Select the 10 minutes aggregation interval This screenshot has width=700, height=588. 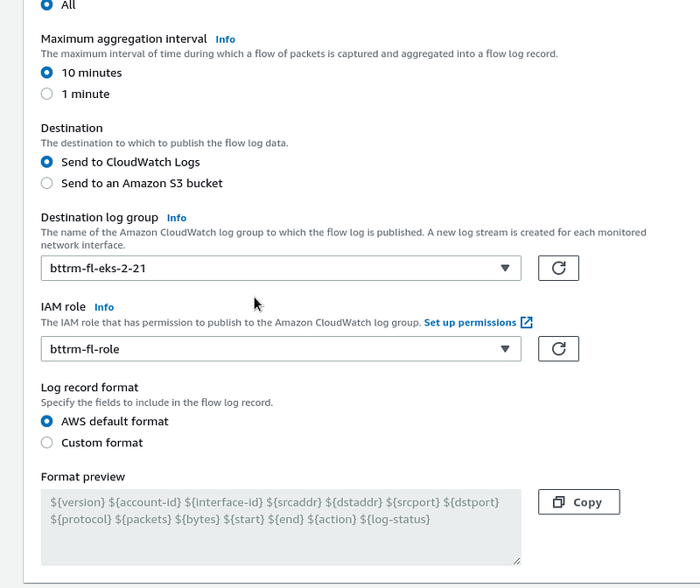point(47,73)
